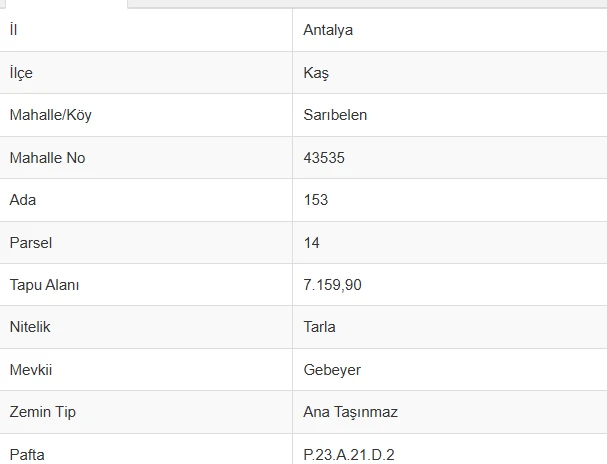The image size is (607, 464).
Task: Select the Mahalle/Köy label
Action: point(50,115)
